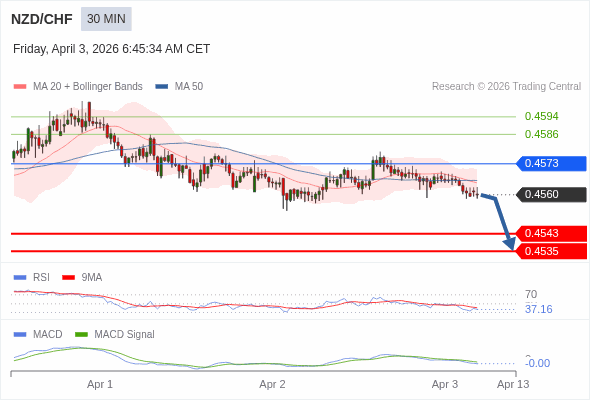590x400 pixels.
Task: Click the MA 20 + Bollinger Bands pink swatch
Action: [20, 87]
